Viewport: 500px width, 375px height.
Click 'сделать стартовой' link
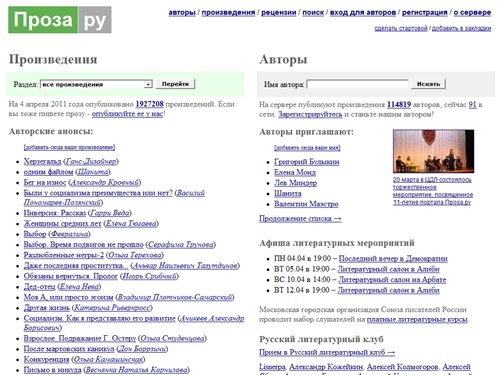pyautogui.click(x=401, y=29)
